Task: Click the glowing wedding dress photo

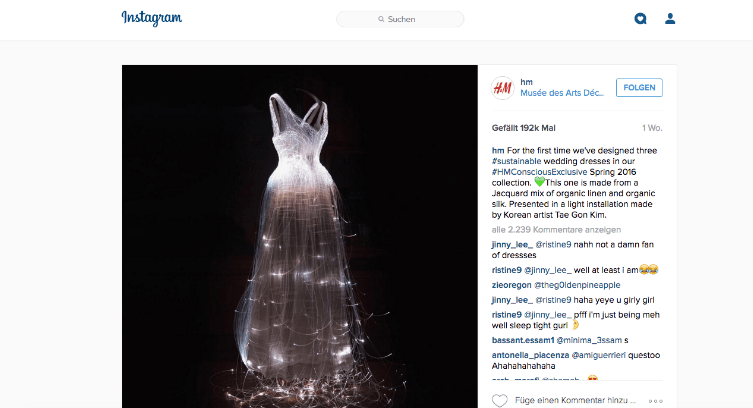Action: pos(300,236)
